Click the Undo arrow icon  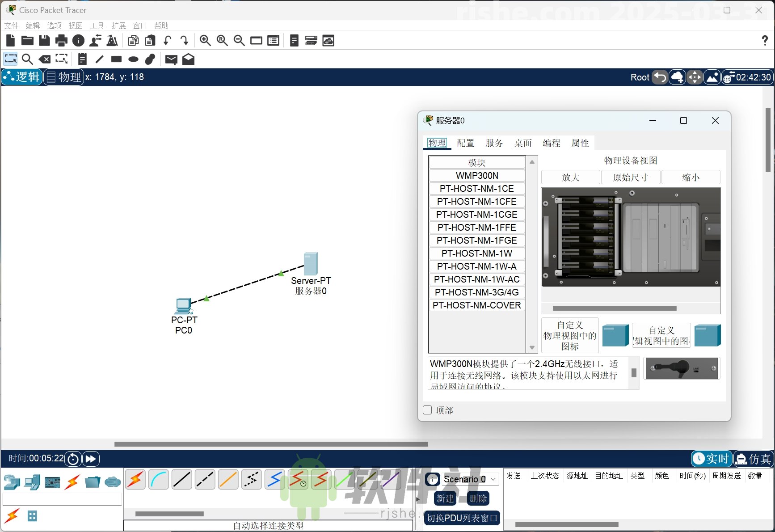(167, 41)
